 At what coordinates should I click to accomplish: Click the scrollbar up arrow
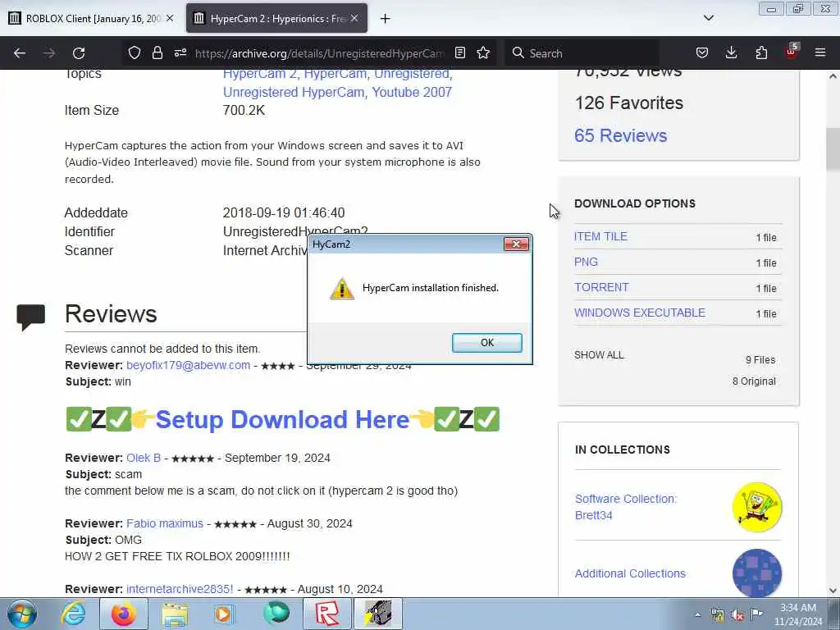(833, 76)
